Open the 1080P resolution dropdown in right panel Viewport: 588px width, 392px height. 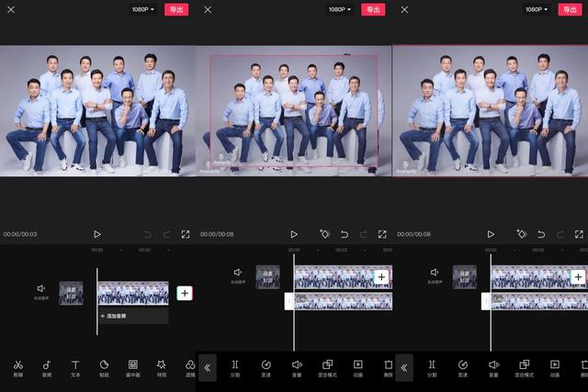537,9
